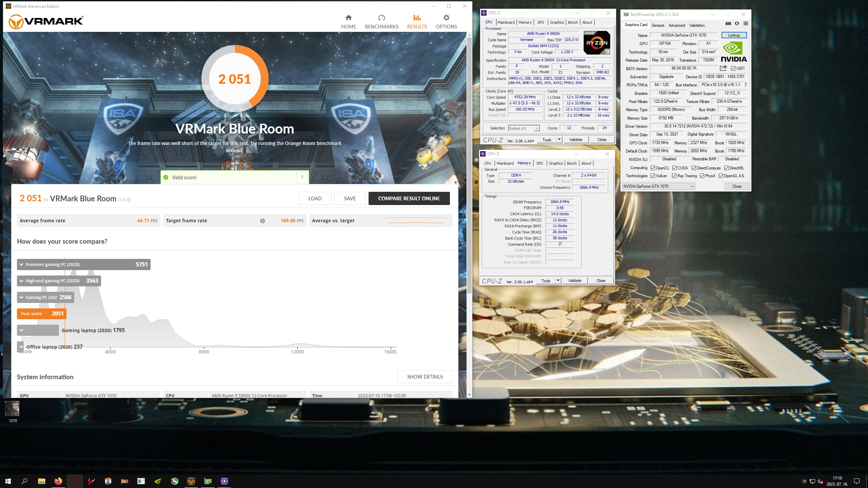Open the GPU-Z hamburger menu
Viewport: 868px width, 488px height.
click(746, 23)
